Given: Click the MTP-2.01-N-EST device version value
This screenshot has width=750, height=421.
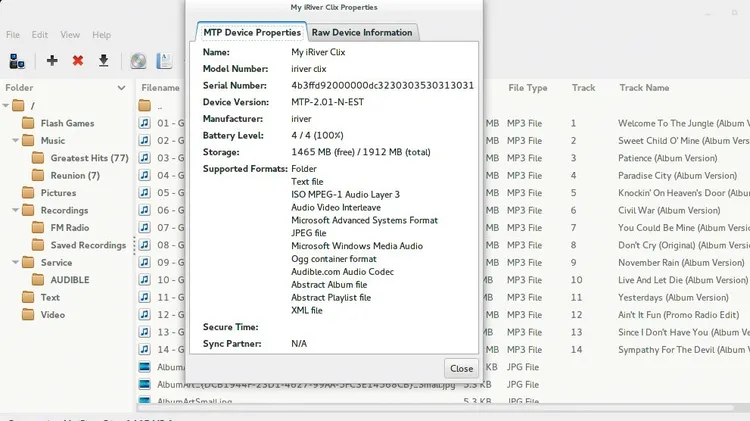Looking at the screenshot, I should click(328, 102).
